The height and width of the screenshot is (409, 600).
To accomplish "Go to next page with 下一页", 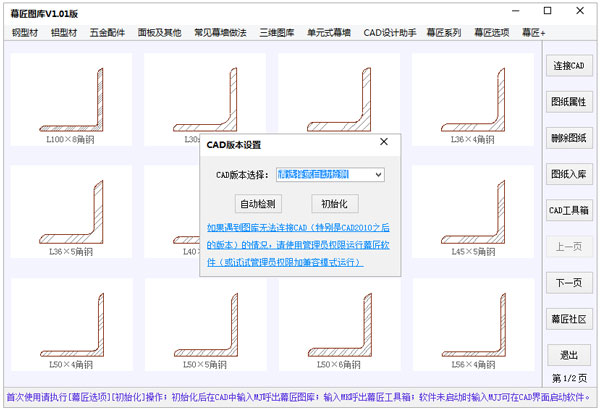I will [x=568, y=282].
